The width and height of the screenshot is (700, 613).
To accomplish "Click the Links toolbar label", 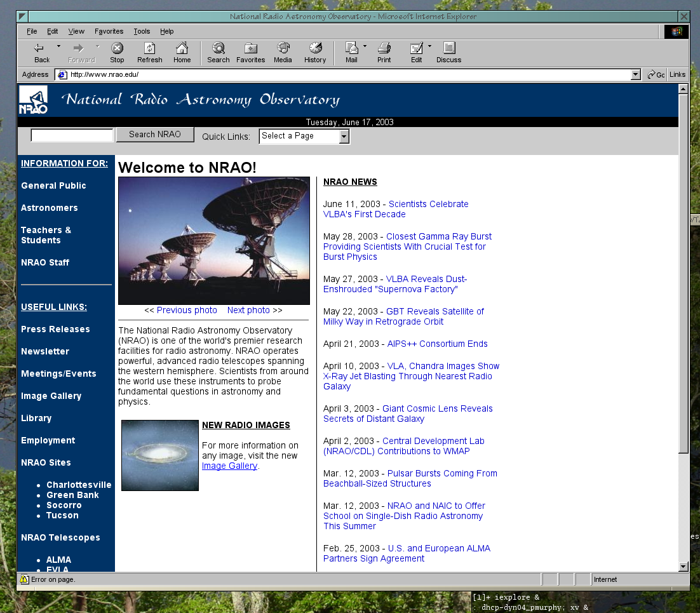I will [677, 74].
